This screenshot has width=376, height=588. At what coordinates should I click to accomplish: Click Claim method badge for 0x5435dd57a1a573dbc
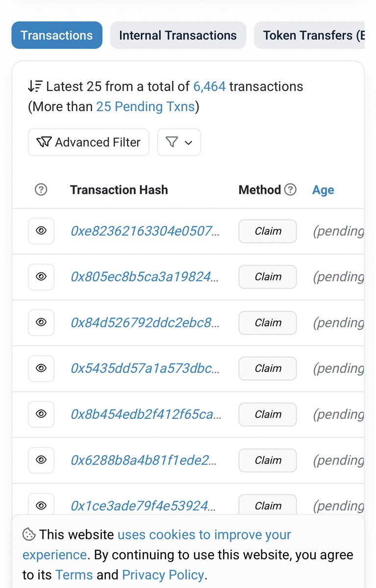[x=268, y=368]
